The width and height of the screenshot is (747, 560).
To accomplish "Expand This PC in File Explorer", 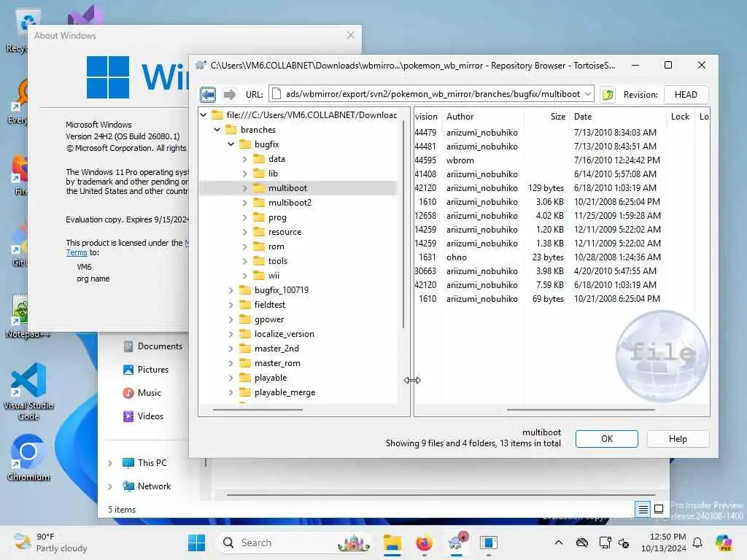I will click(x=110, y=463).
